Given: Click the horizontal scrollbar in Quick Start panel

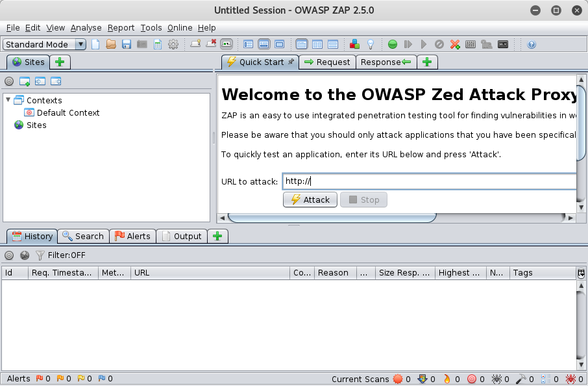Looking at the screenshot, I should coord(331,218).
